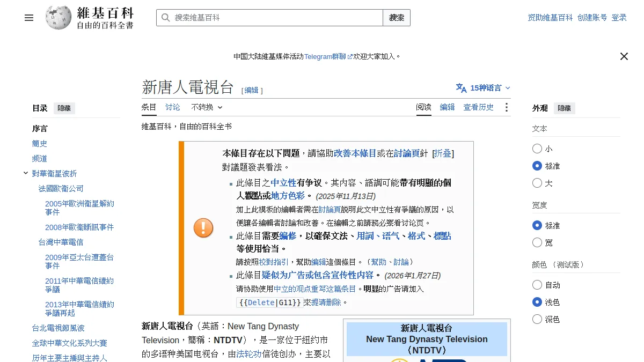Screen dimensions: 644x362
Task: Click the 中立性 link
Action: (x=283, y=183)
